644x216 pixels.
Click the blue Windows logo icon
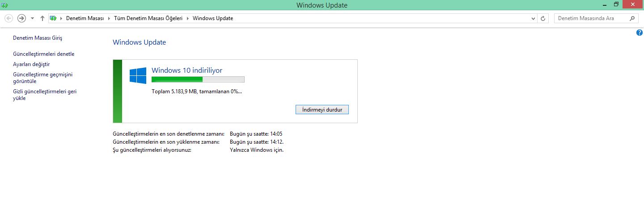click(138, 76)
